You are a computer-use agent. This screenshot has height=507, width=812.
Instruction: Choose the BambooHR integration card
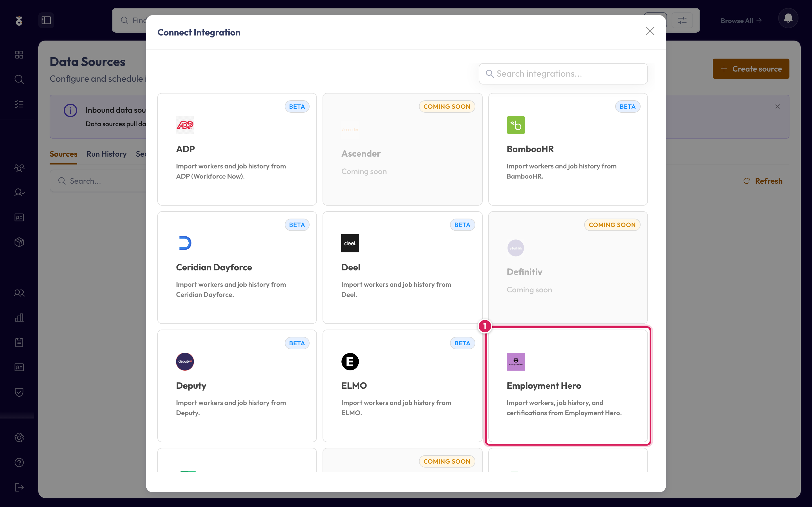point(568,149)
